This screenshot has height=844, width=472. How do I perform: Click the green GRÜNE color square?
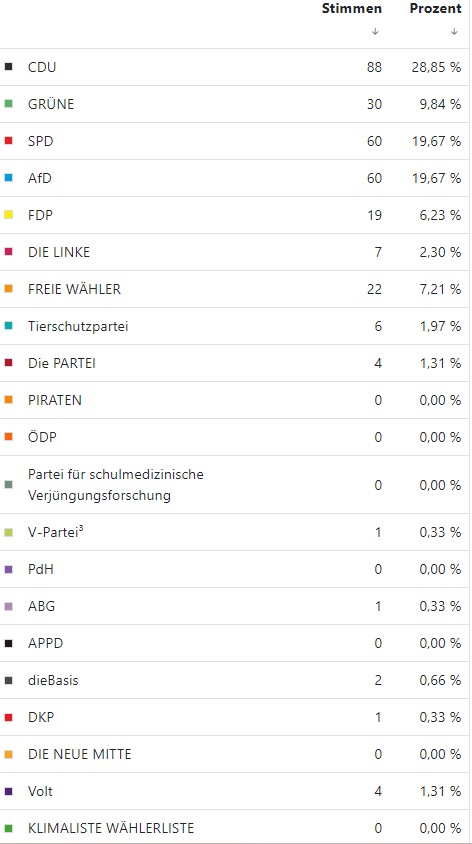(8, 104)
